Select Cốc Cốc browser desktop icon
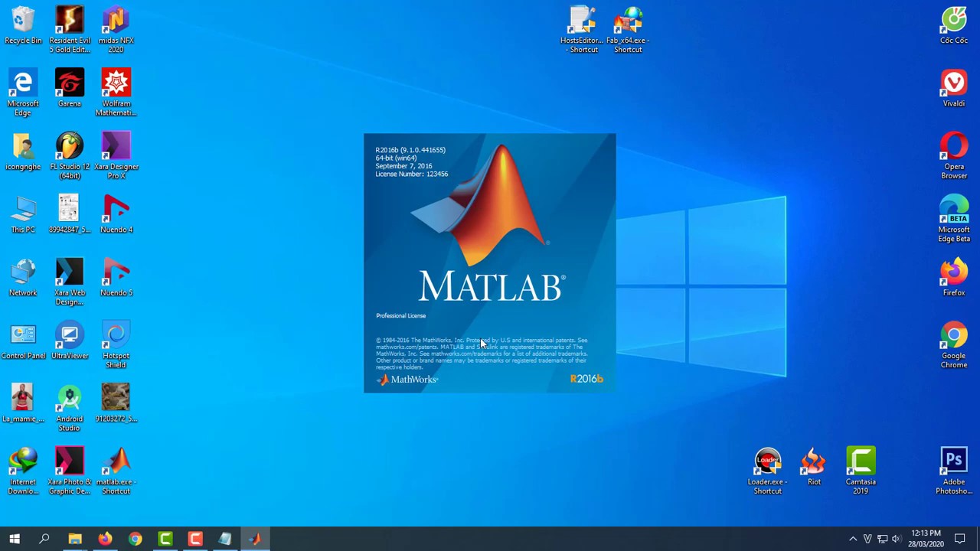The height and width of the screenshot is (551, 980). click(954, 25)
